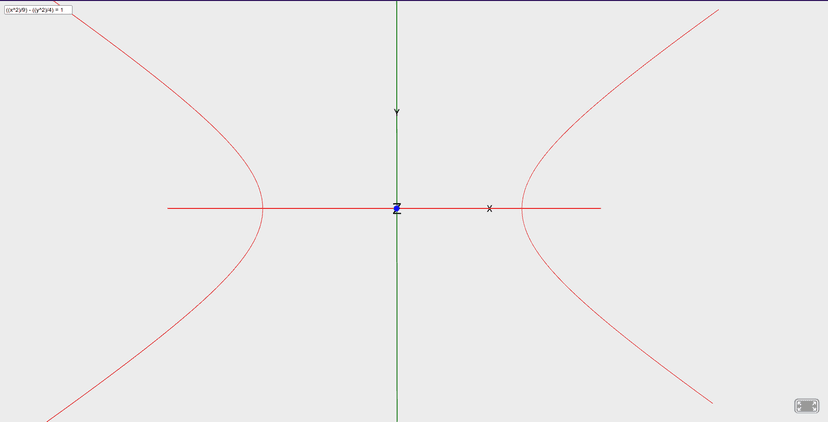Image resolution: width=828 pixels, height=422 pixels.
Task: Click the red axis between X label and right vertex
Action: 506,208
